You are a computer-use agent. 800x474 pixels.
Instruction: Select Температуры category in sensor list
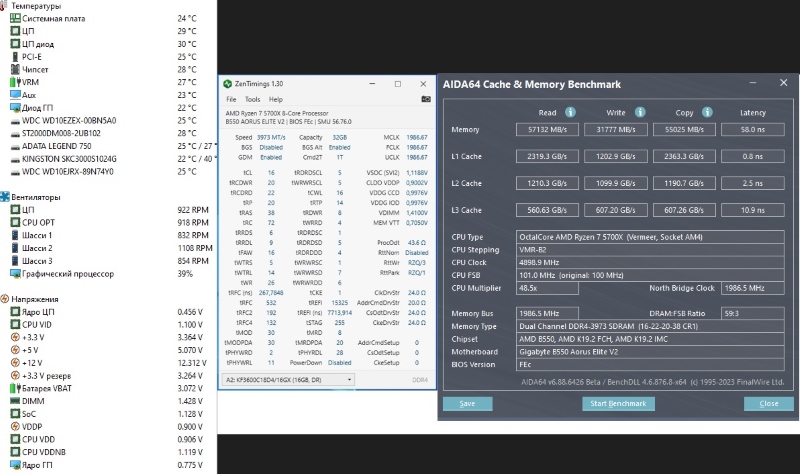(x=36, y=6)
